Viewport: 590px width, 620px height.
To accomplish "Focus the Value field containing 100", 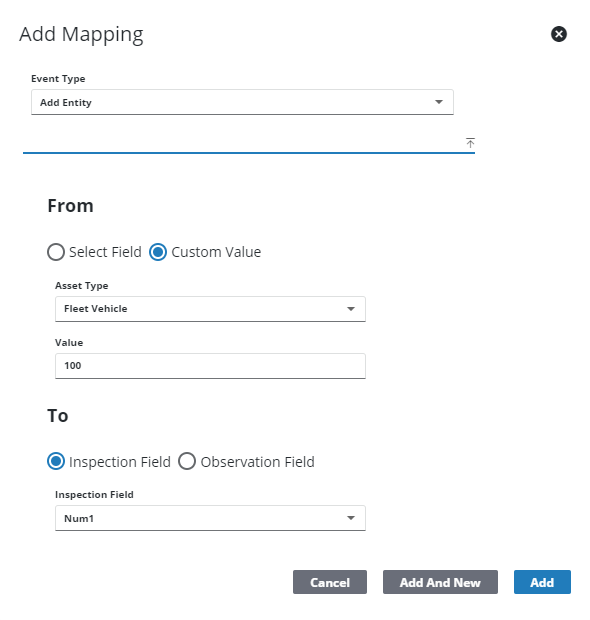I will click(x=210, y=366).
